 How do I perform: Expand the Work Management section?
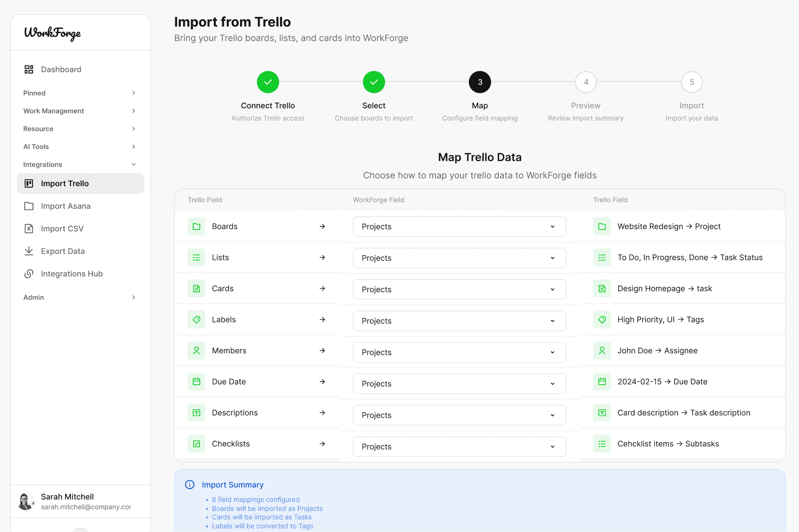pos(80,111)
